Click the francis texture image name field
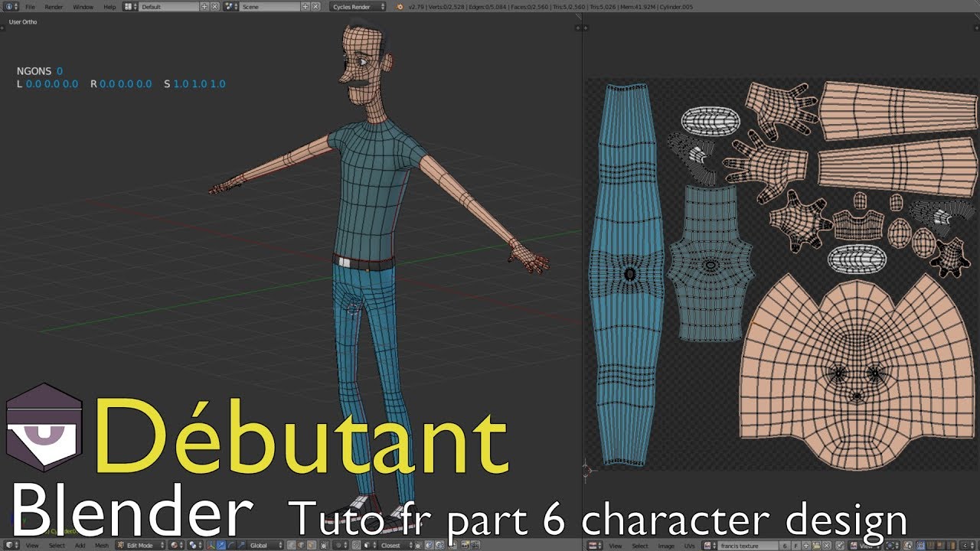The image size is (980, 551). tap(748, 546)
